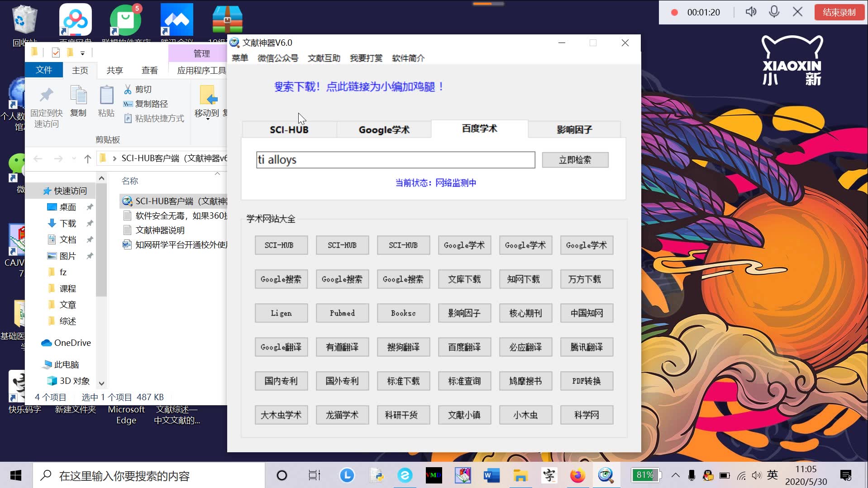Screen dimensions: 868x488
Task: Click Copy path (复制路径) in ribbon
Action: [x=146, y=104]
